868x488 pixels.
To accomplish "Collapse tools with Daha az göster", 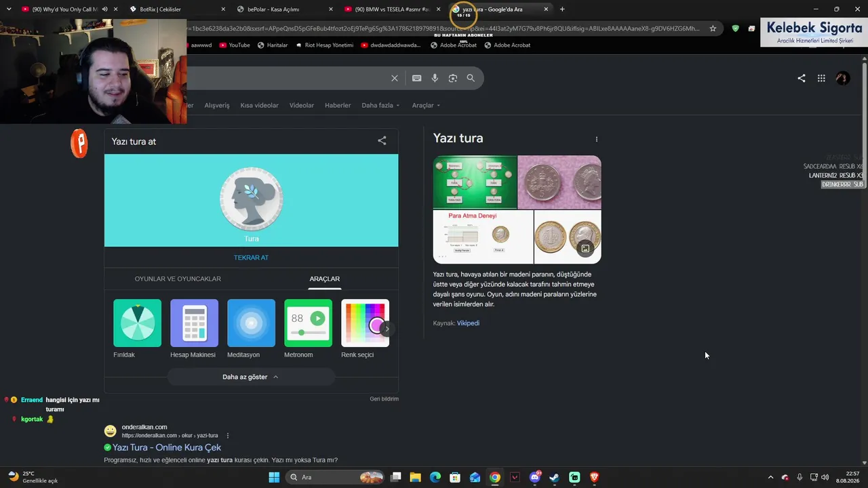I will (251, 377).
